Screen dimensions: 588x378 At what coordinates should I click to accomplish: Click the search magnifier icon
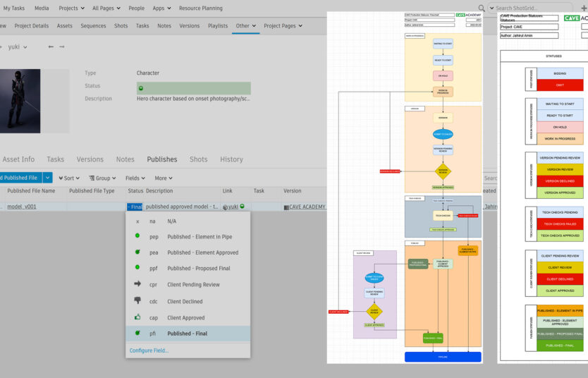click(x=482, y=8)
